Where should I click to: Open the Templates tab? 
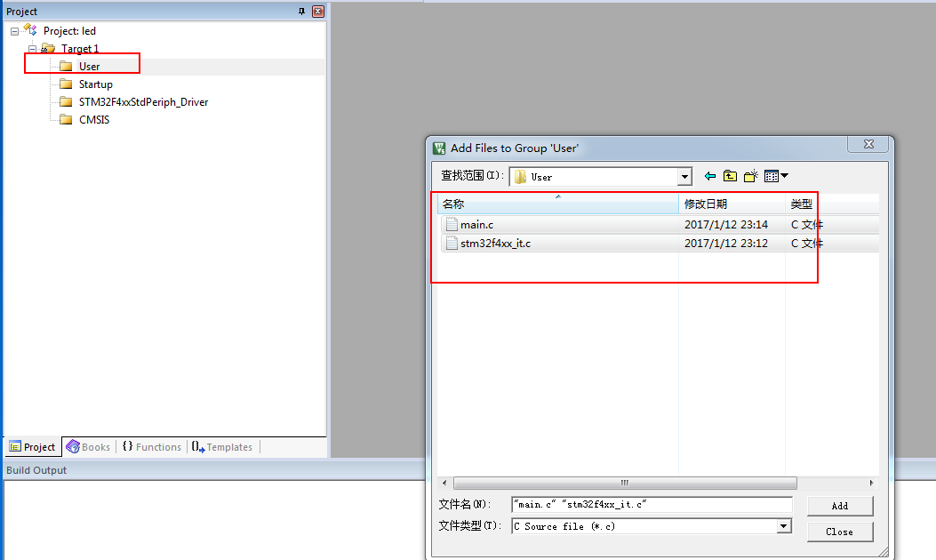[x=222, y=447]
